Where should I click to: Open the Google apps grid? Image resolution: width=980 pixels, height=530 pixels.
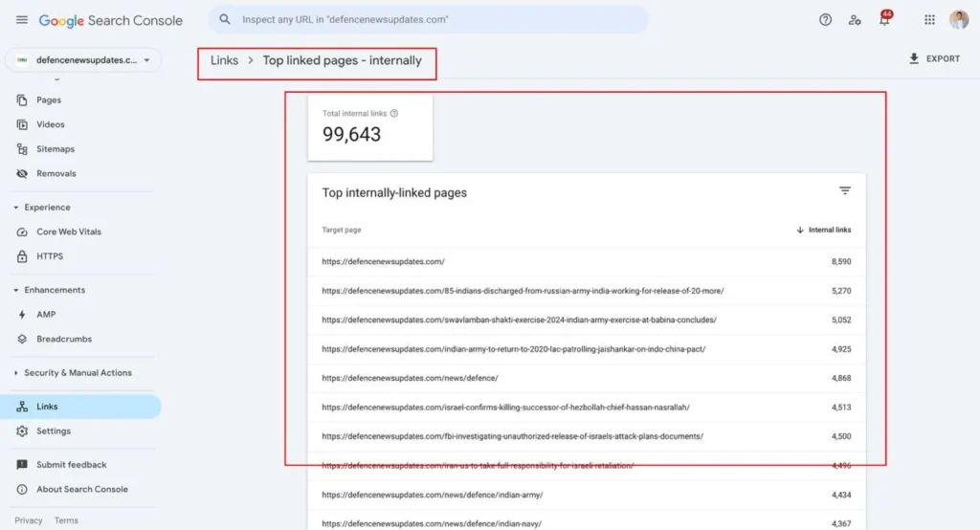(x=929, y=20)
